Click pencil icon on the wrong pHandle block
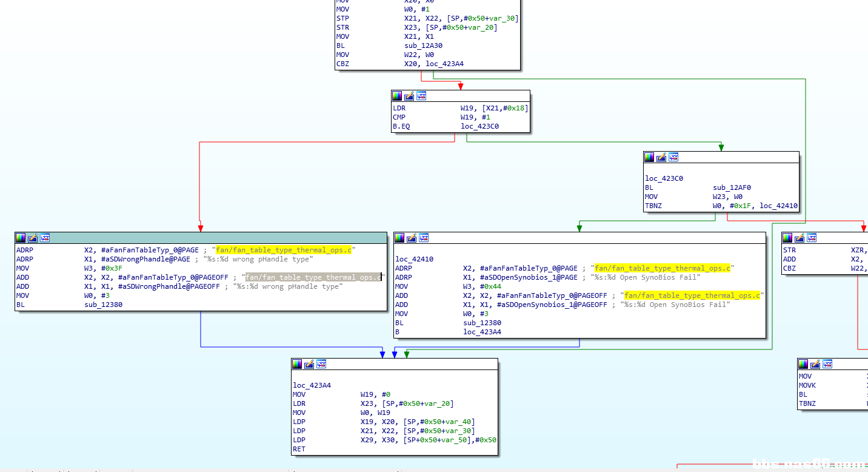This screenshot has height=472, width=868. (x=33, y=238)
